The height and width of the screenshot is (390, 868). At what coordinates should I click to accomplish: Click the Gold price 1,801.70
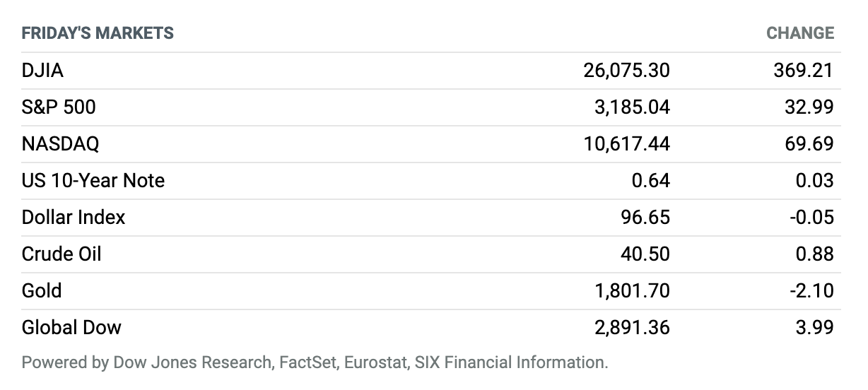click(632, 290)
